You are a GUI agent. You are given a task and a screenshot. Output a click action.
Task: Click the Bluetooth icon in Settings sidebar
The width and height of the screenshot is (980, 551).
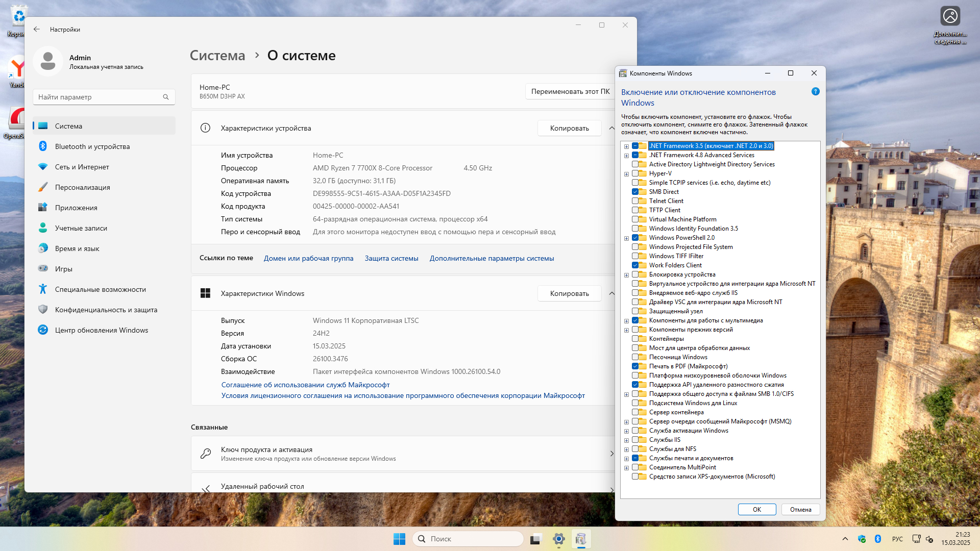[43, 146]
